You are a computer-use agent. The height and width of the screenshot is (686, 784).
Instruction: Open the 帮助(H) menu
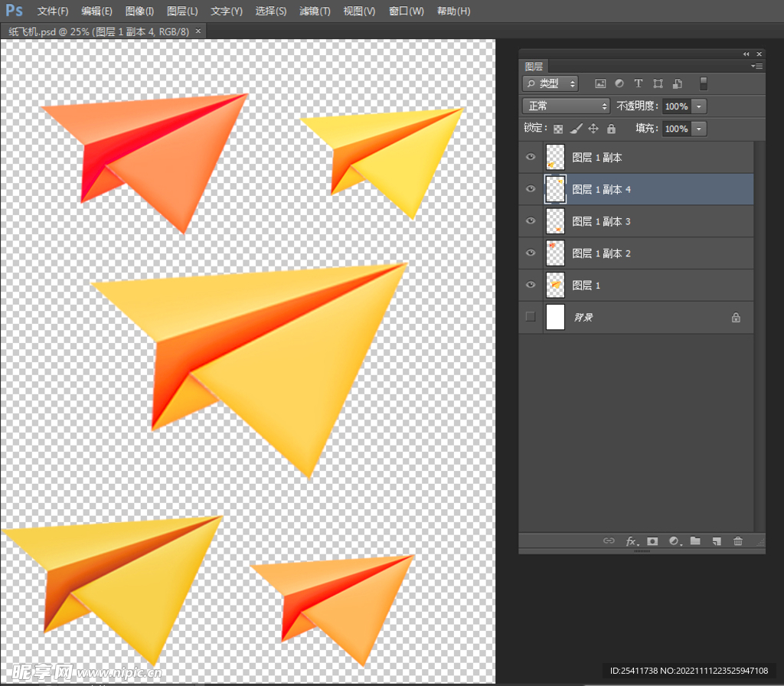(x=453, y=11)
